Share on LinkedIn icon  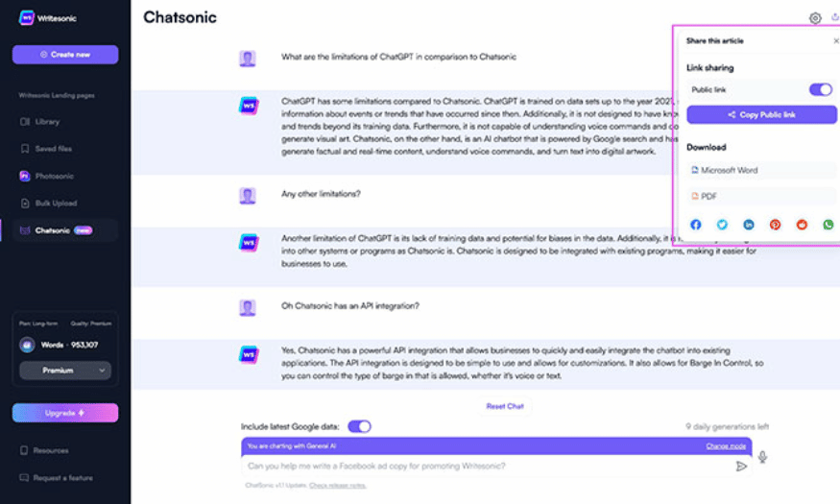(x=749, y=225)
